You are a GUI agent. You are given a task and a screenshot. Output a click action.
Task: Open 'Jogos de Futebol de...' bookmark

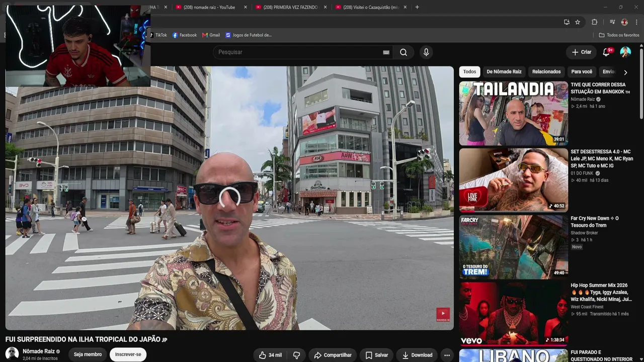point(249,35)
